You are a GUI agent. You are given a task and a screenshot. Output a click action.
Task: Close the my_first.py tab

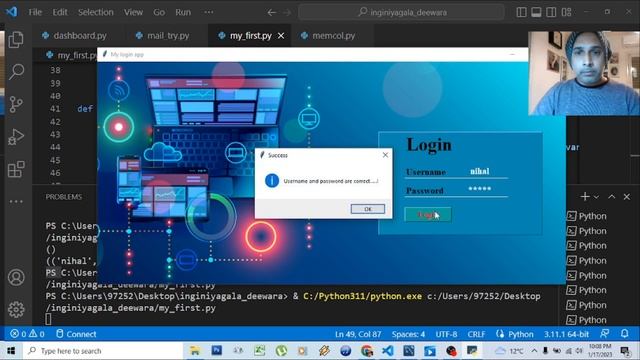pyautogui.click(x=281, y=36)
